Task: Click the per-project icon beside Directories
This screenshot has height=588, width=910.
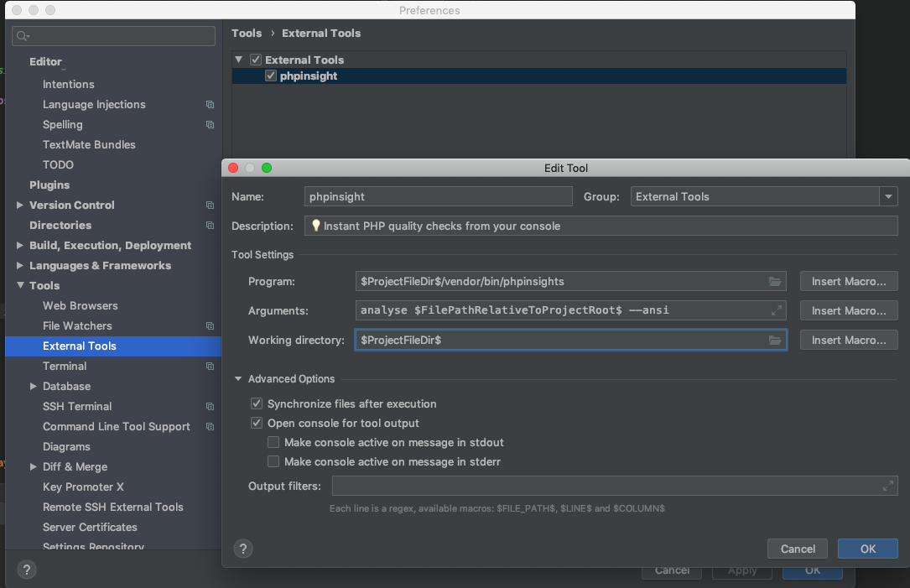Action: 210,225
